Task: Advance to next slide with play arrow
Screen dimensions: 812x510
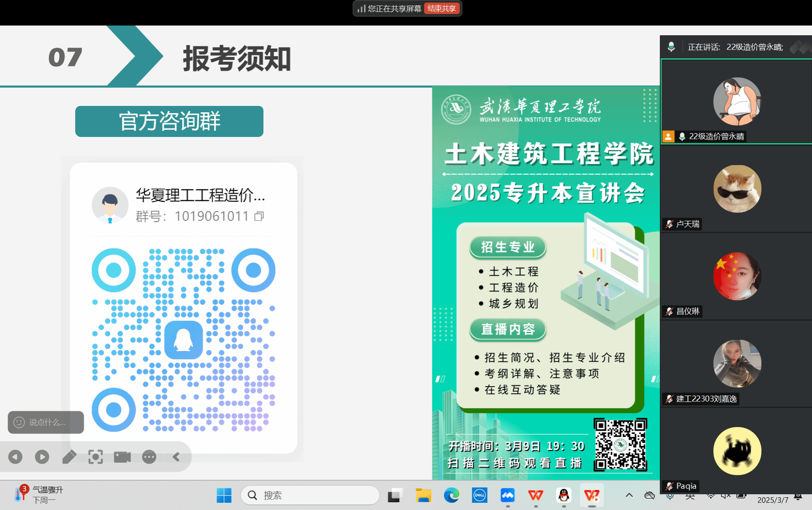Action: coord(42,457)
